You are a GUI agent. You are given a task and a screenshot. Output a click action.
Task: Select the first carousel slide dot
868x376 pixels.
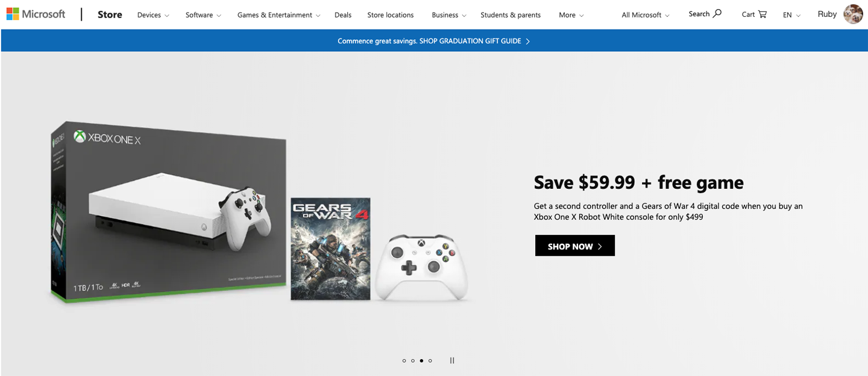tap(404, 361)
